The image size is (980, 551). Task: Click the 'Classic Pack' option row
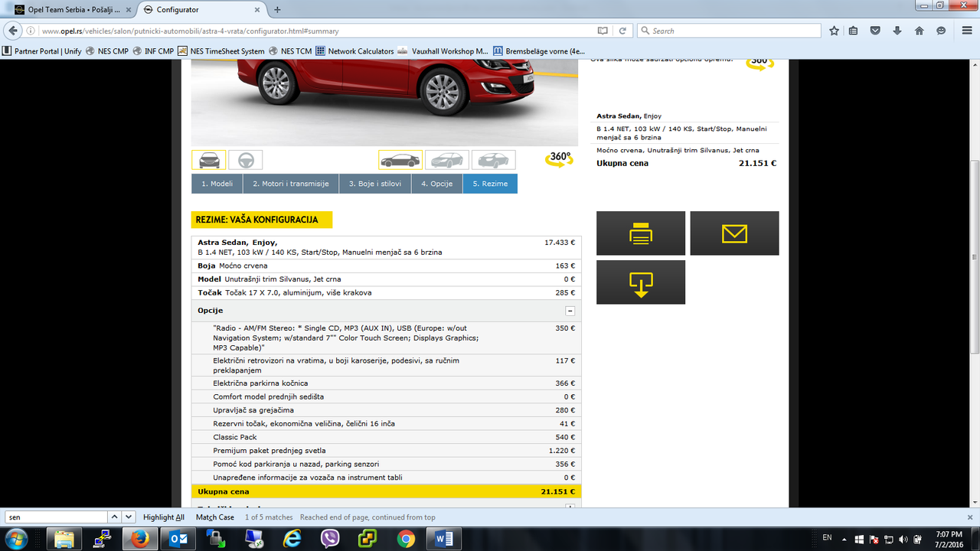click(386, 437)
